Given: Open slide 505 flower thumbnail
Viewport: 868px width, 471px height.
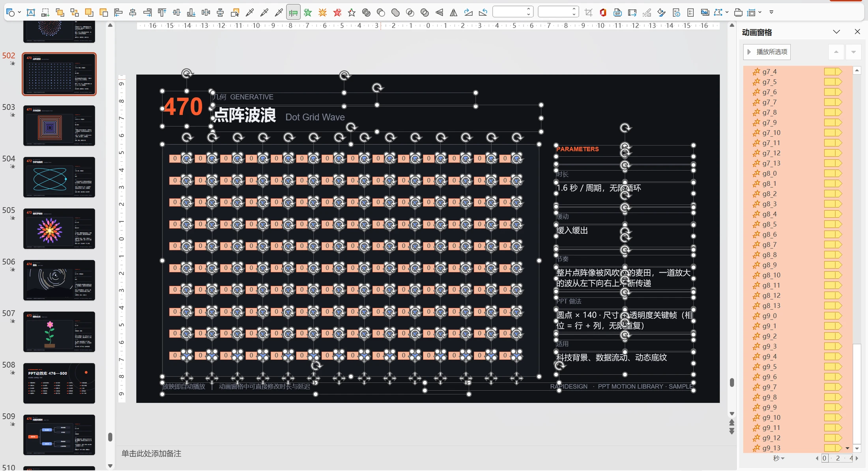Looking at the screenshot, I should tap(59, 228).
